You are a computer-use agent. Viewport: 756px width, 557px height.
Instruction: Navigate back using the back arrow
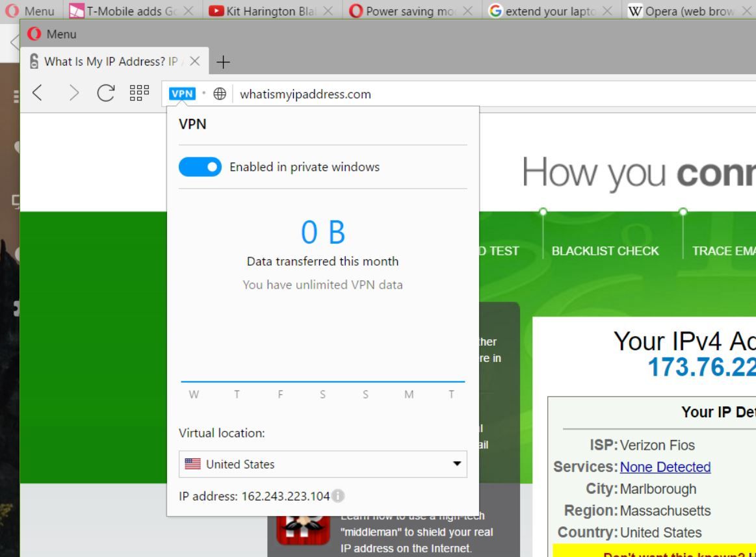(37, 93)
